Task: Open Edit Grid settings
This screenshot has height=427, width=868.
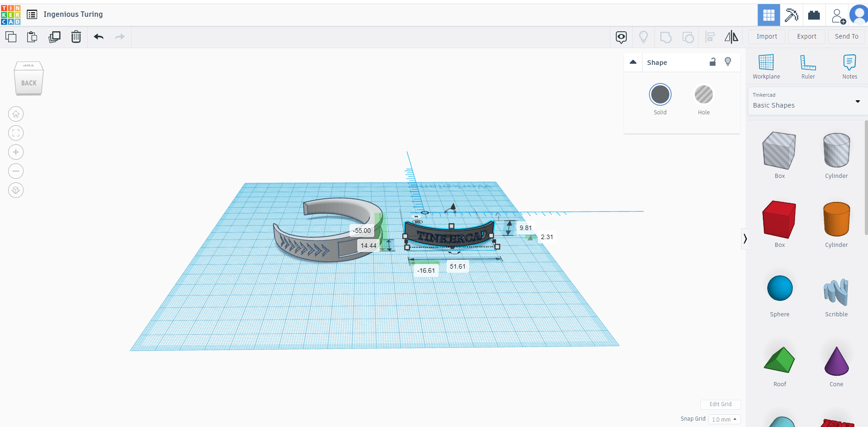Action: 720,404
